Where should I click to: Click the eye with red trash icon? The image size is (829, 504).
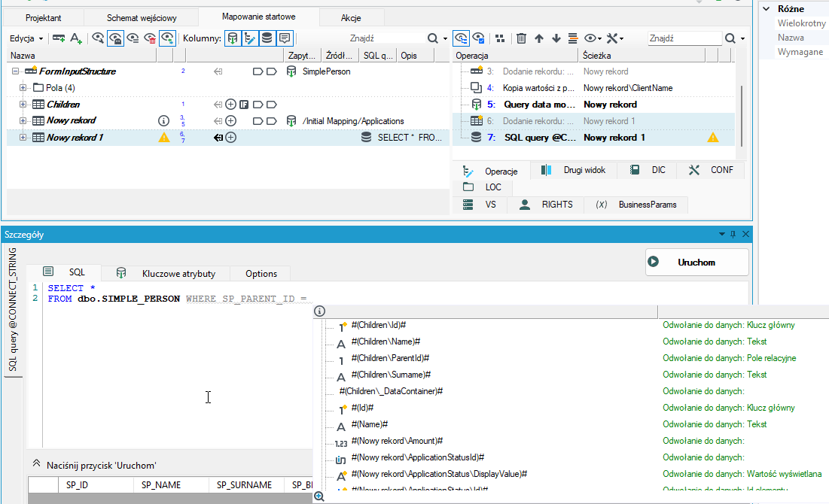pyautogui.click(x=150, y=38)
